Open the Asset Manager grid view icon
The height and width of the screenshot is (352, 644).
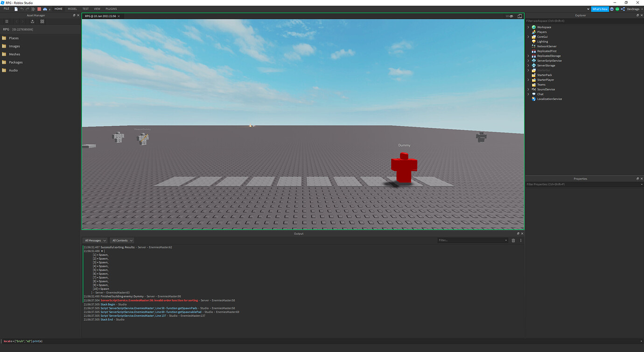coord(42,21)
